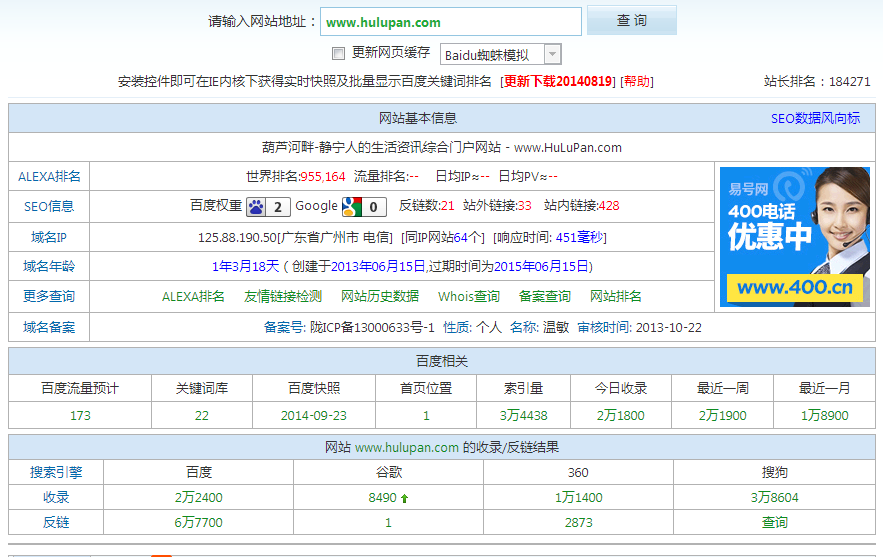Click the domain age 1年3月18天 link
The image size is (883, 557).
pyautogui.click(x=246, y=266)
